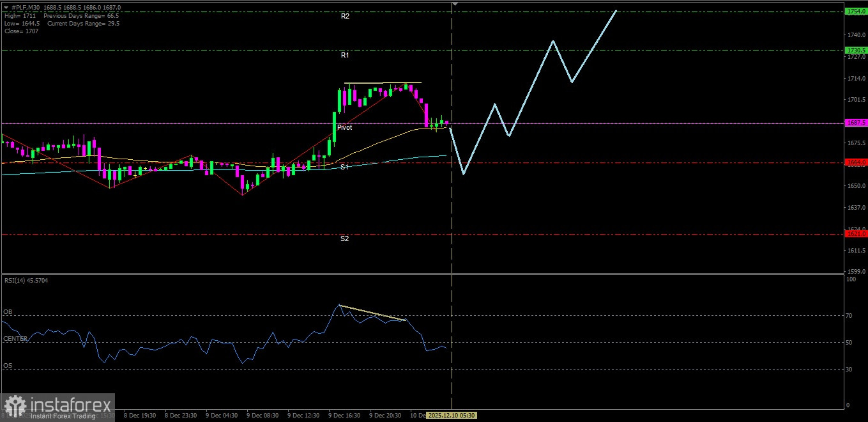This screenshot has height=422, width=868.
Task: Select the S1 level label
Action: click(344, 167)
